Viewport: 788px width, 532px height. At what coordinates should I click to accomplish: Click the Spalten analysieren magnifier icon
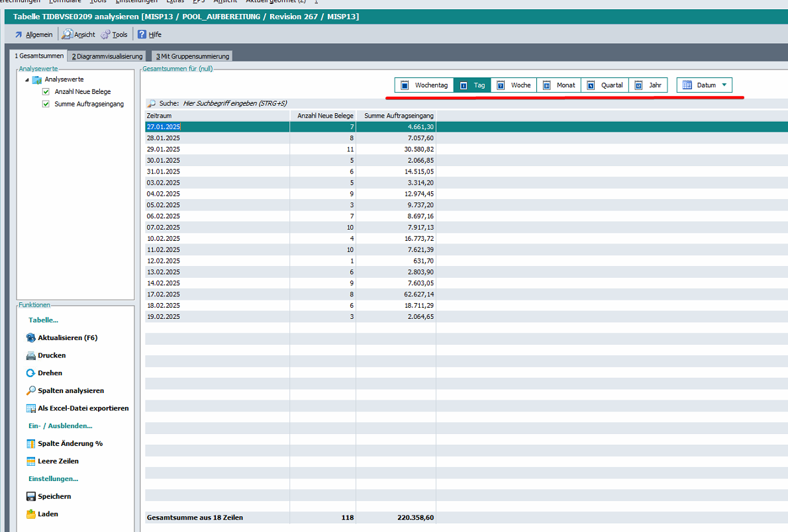(31, 390)
